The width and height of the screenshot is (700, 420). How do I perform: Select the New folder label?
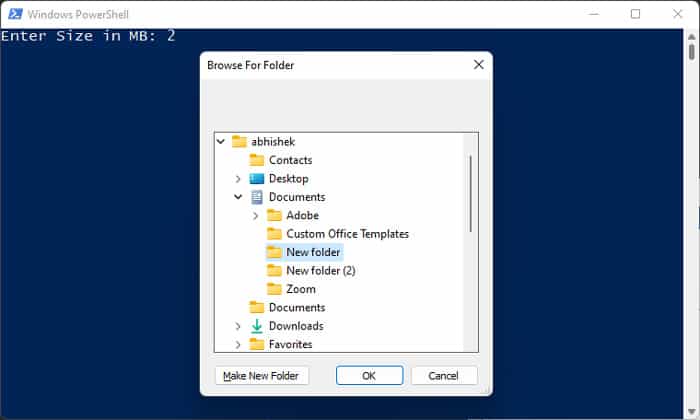313,252
